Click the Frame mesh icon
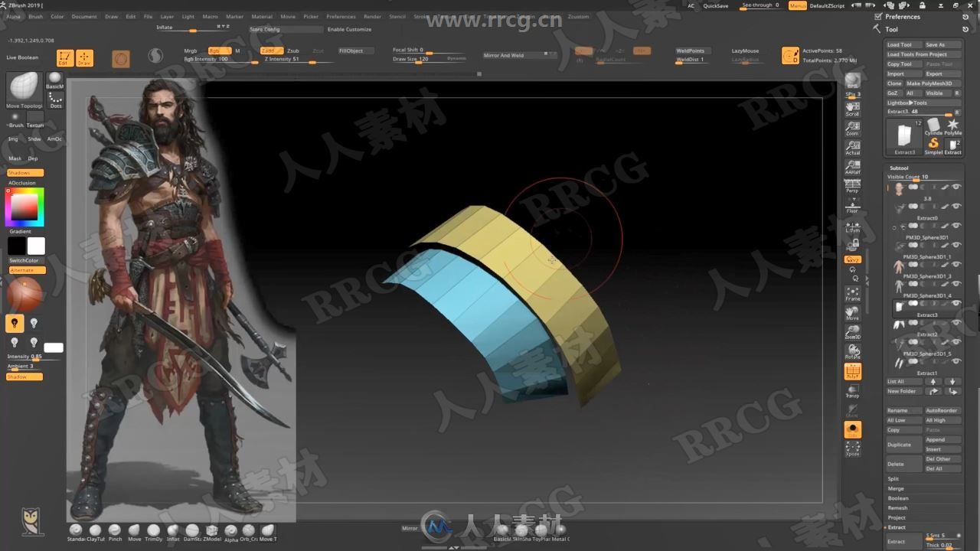Viewport: 980px width, 551px height. 852,294
